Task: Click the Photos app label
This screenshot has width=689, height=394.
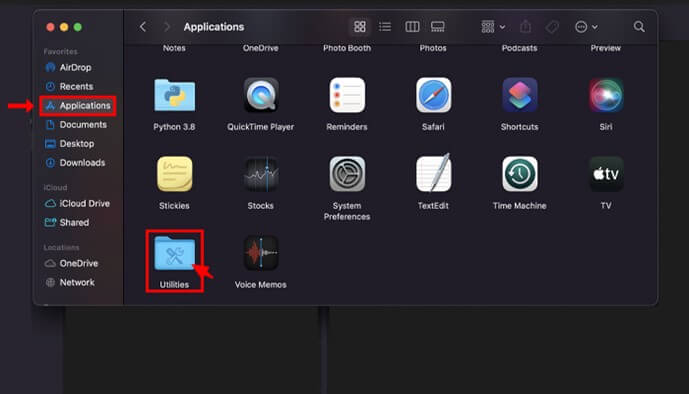Action: tap(433, 48)
